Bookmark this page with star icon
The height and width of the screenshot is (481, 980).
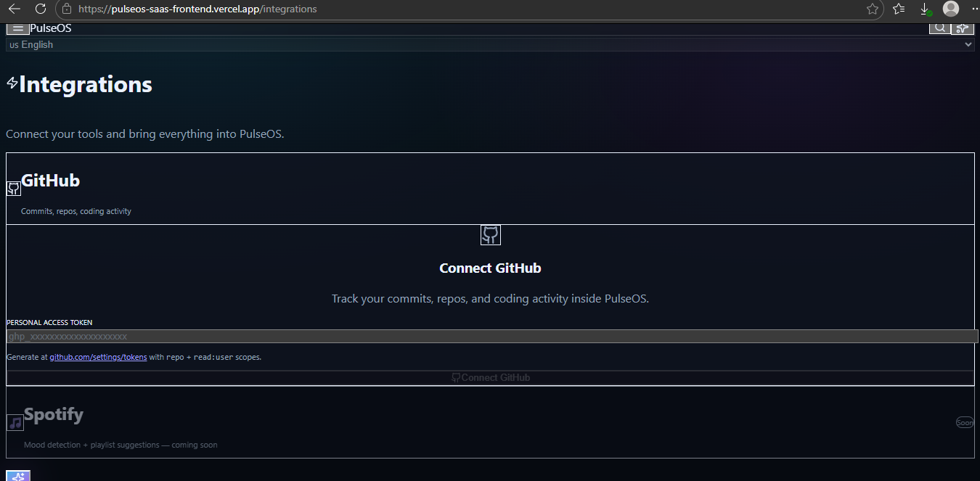873,9
